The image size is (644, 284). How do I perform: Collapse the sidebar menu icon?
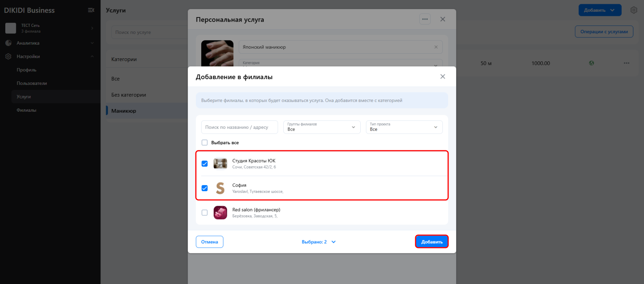point(91,10)
